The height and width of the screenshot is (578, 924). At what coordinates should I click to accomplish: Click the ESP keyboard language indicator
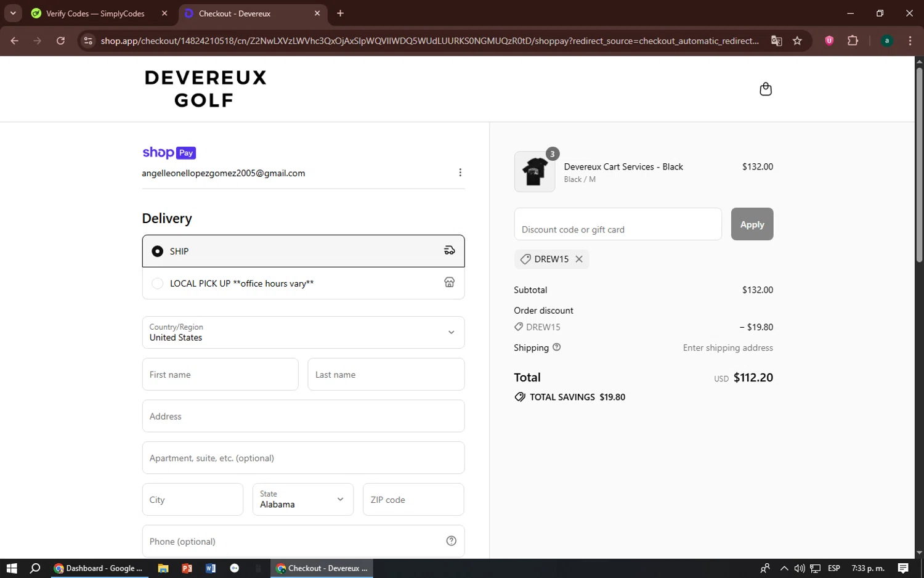click(x=834, y=568)
